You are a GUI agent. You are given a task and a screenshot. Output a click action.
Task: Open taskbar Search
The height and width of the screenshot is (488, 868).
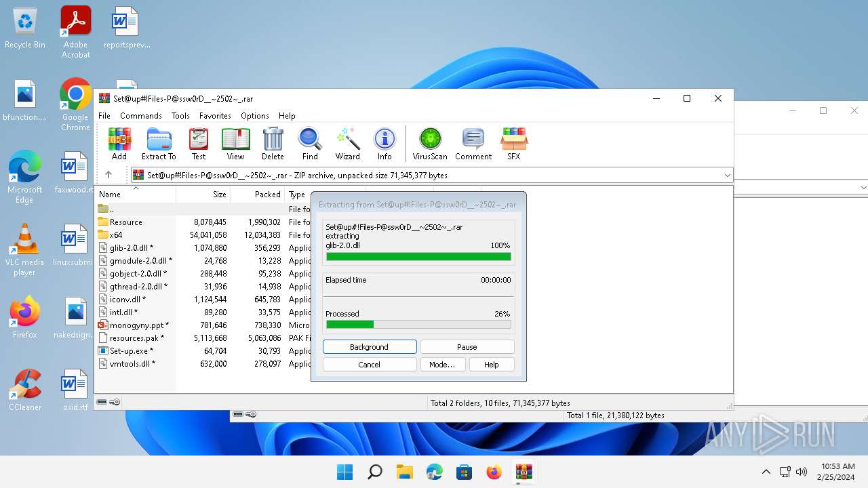375,472
